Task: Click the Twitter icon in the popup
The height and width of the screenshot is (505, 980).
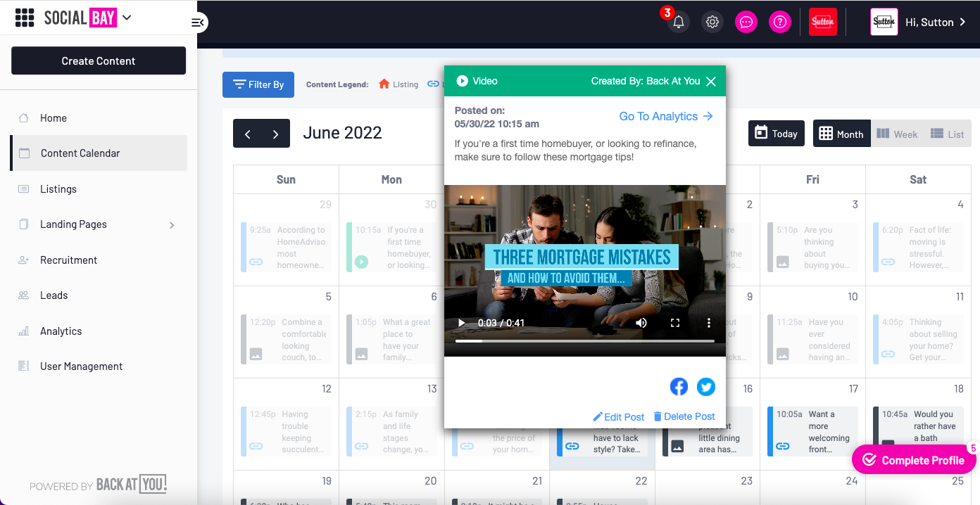Action: point(706,387)
